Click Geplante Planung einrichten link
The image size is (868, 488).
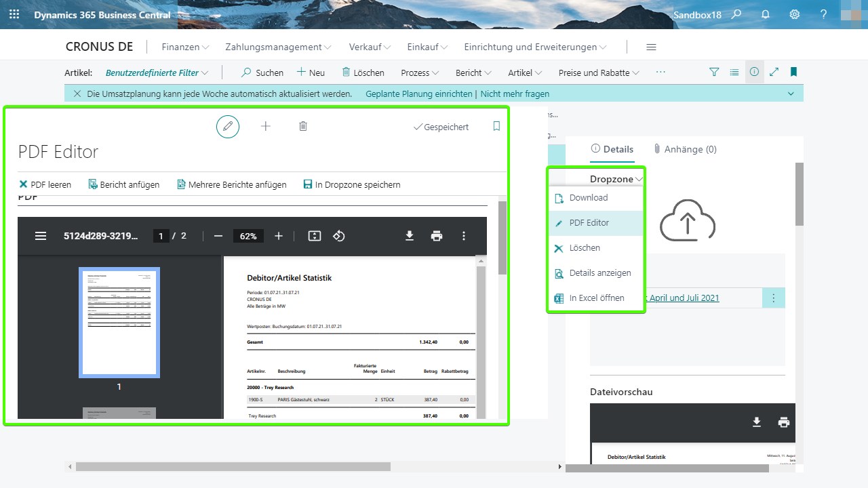(418, 94)
